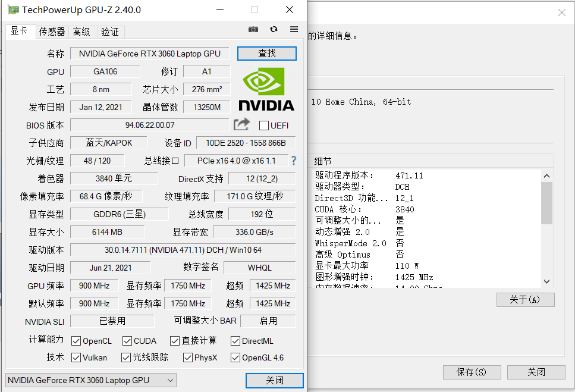Click the 名称 field showing RTX 3060
Screen dimensions: 575x392
pos(150,54)
